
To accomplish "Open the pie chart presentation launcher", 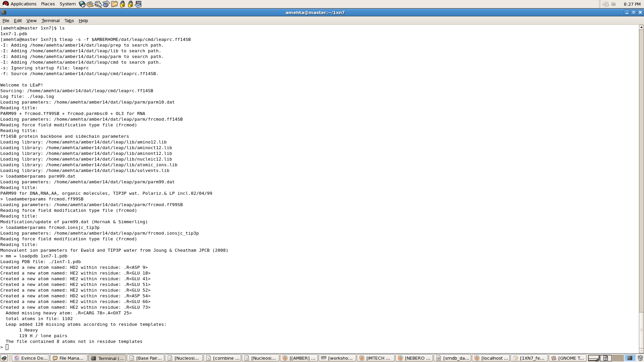I will pos(106,4).
